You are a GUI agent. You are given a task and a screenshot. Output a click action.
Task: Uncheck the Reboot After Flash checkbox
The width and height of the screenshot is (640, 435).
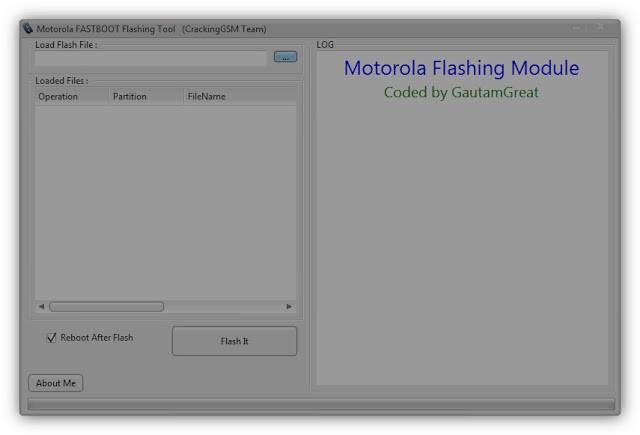pos(51,337)
